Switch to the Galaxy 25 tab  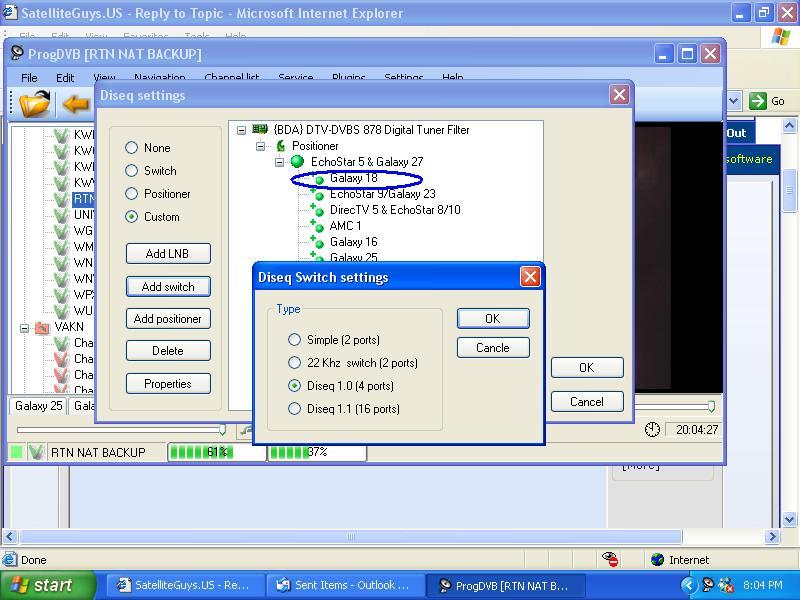38,406
